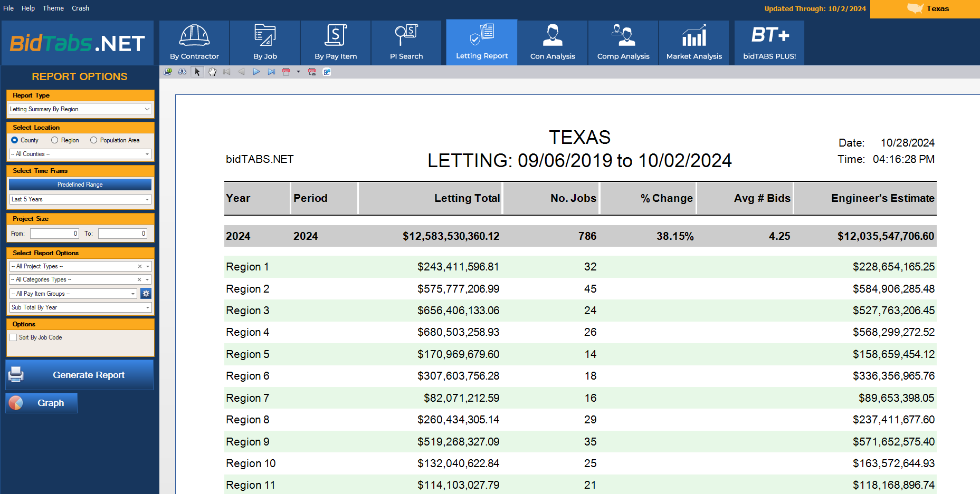This screenshot has height=494, width=980.
Task: Select the County radio button
Action: (x=14, y=140)
